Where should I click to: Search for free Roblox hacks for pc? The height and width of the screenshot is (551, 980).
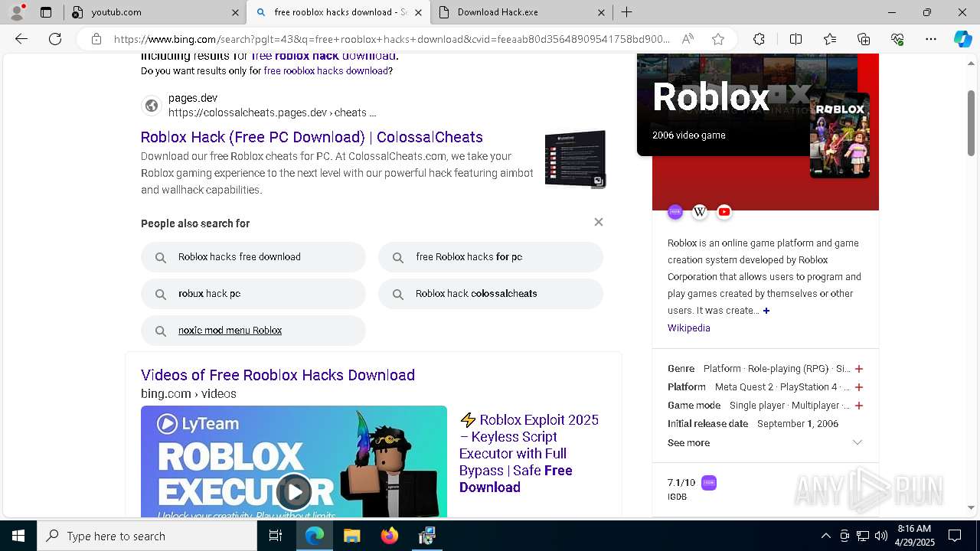click(491, 257)
